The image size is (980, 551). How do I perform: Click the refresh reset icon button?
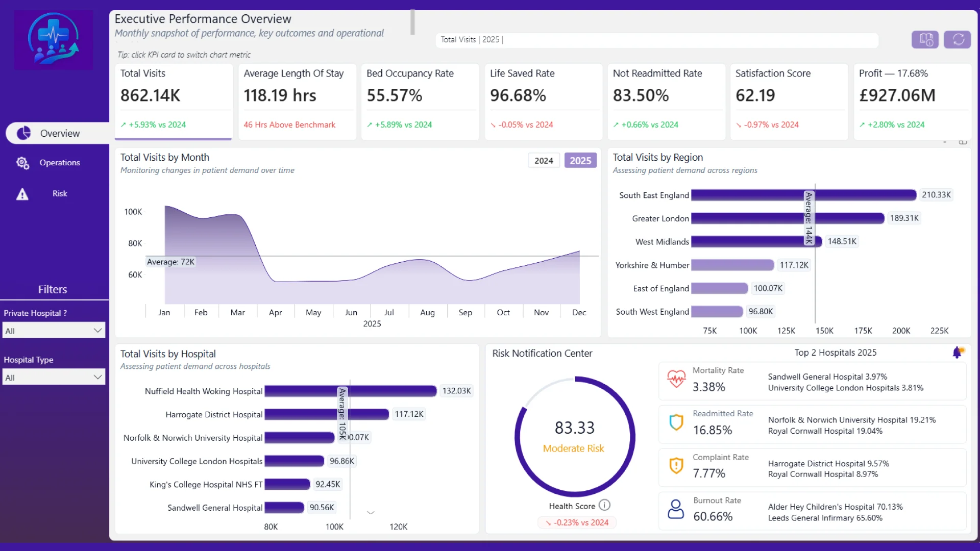(x=958, y=39)
